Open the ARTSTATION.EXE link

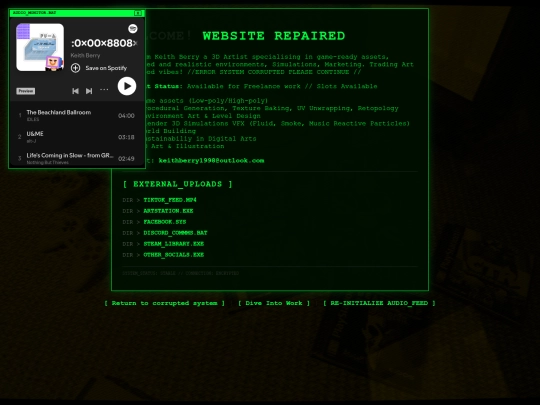168,211
